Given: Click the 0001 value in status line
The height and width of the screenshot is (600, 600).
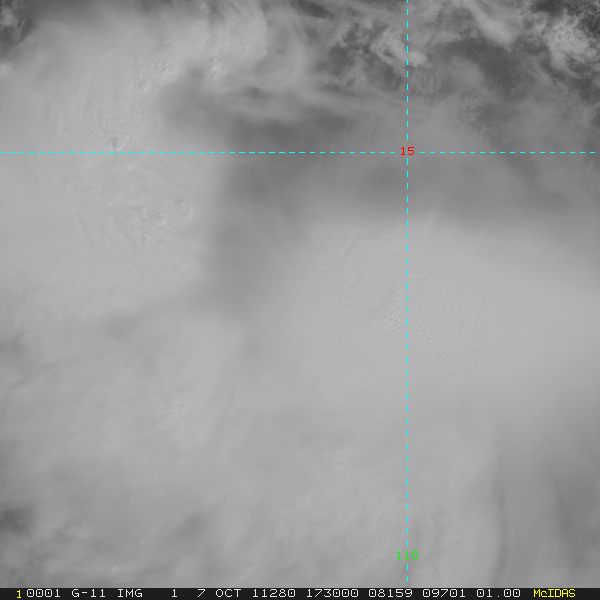Looking at the screenshot, I should pos(43,593).
